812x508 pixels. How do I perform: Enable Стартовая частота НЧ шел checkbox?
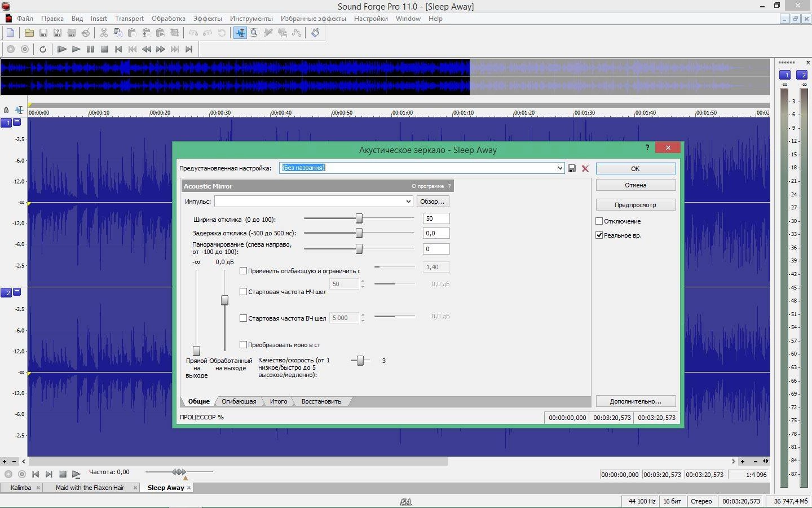(x=244, y=292)
